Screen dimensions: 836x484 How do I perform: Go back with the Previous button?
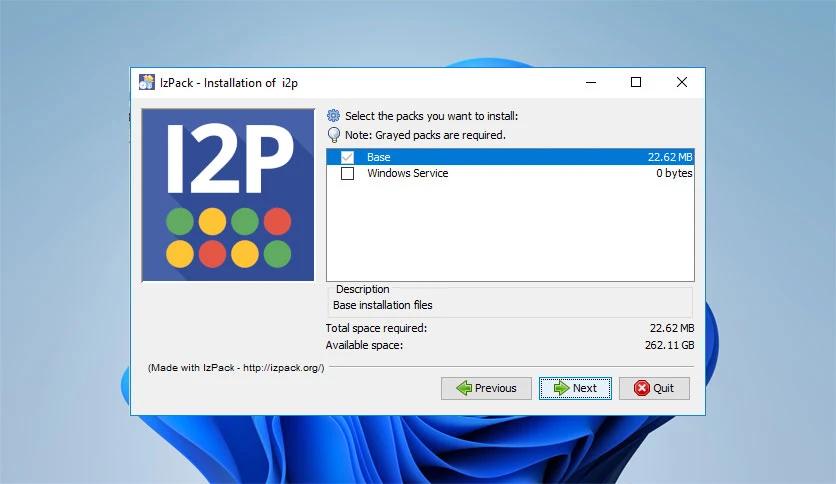(x=486, y=388)
